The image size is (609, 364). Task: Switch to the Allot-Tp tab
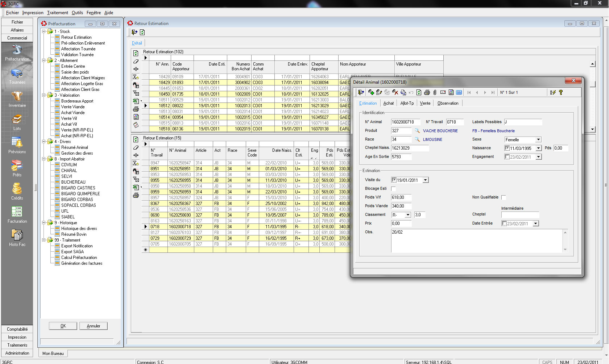[407, 103]
